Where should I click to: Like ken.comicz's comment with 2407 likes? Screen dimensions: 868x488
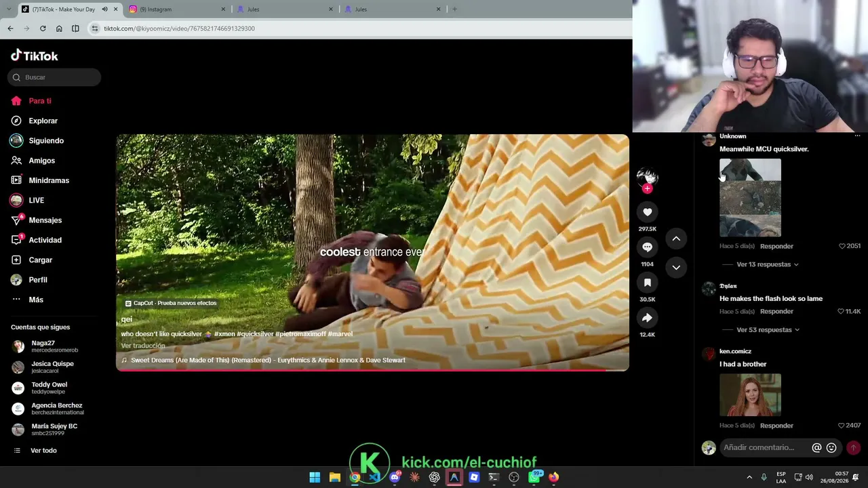point(842,426)
